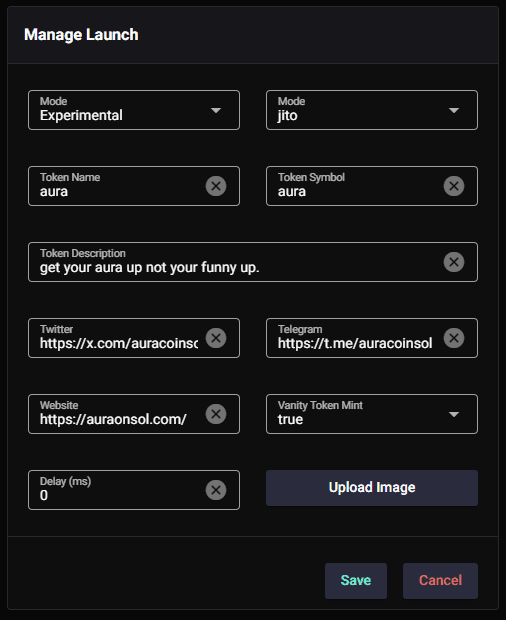Save the launch settings
This screenshot has width=506, height=620.
pyautogui.click(x=356, y=580)
